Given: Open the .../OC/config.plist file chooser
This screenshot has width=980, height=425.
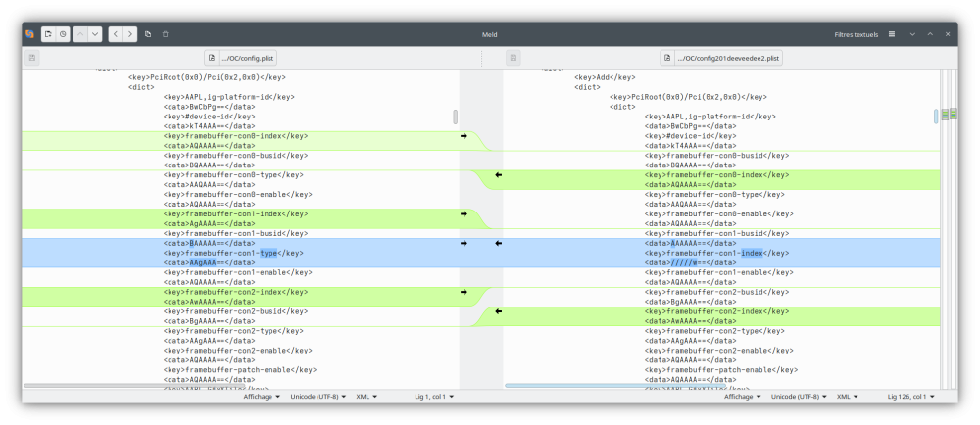Looking at the screenshot, I should tap(241, 58).
